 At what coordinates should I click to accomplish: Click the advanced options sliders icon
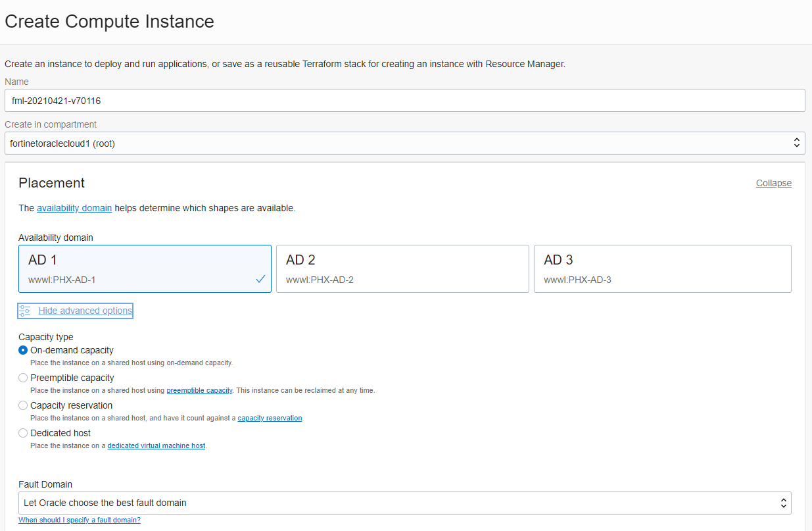24,310
